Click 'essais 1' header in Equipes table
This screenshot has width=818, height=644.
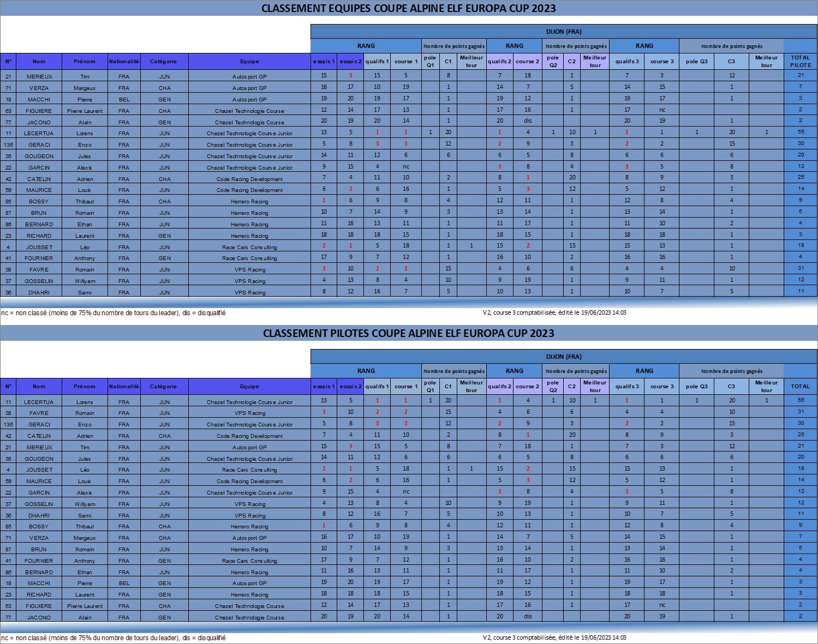point(324,62)
